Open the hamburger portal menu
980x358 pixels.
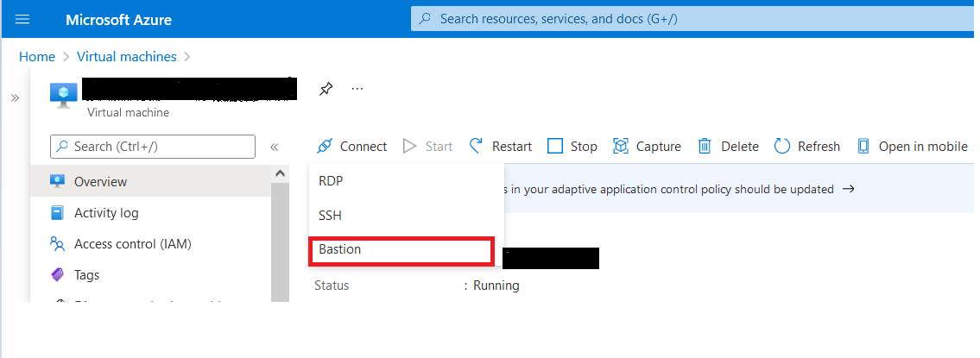point(23,19)
